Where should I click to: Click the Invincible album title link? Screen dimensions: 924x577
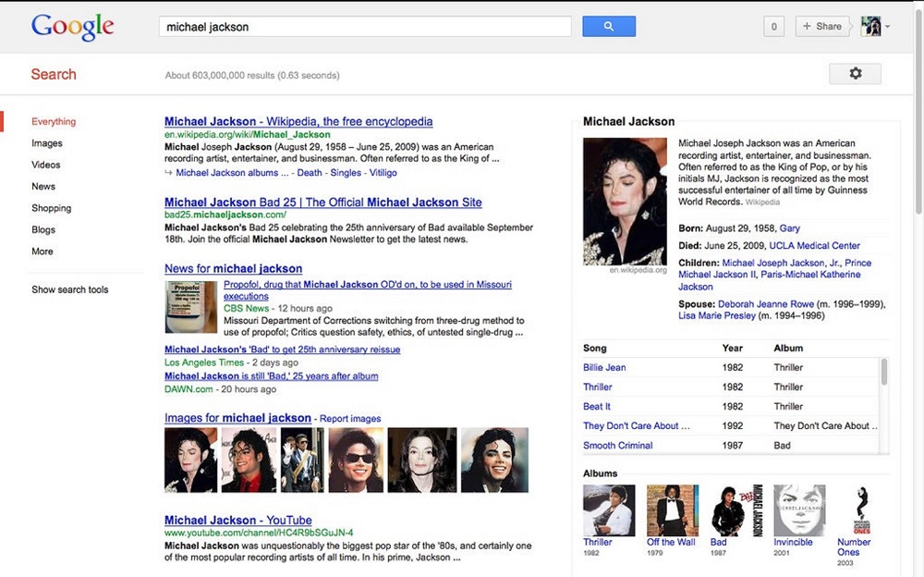pyautogui.click(x=793, y=542)
